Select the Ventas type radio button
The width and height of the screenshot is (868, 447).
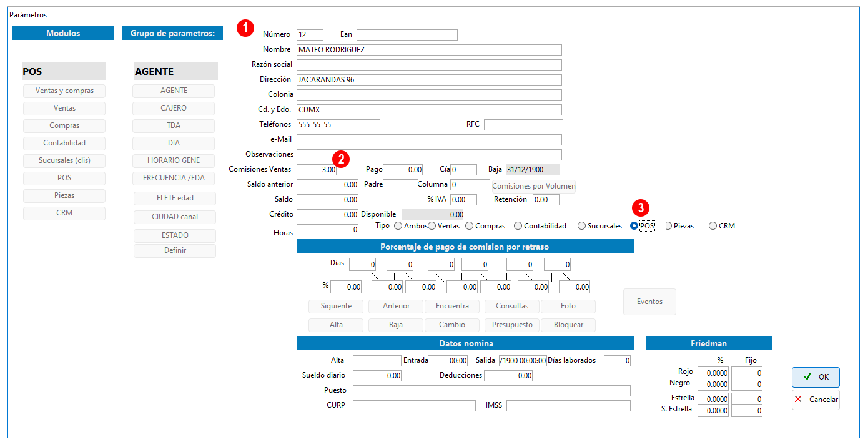432,226
